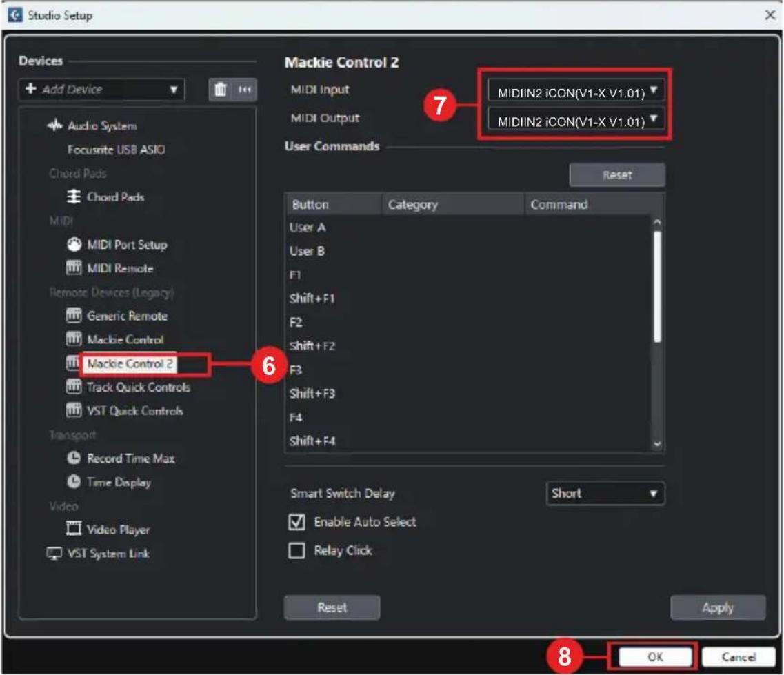
Task: Click the Mackie Control 2 keyboard icon
Action: tap(72, 363)
